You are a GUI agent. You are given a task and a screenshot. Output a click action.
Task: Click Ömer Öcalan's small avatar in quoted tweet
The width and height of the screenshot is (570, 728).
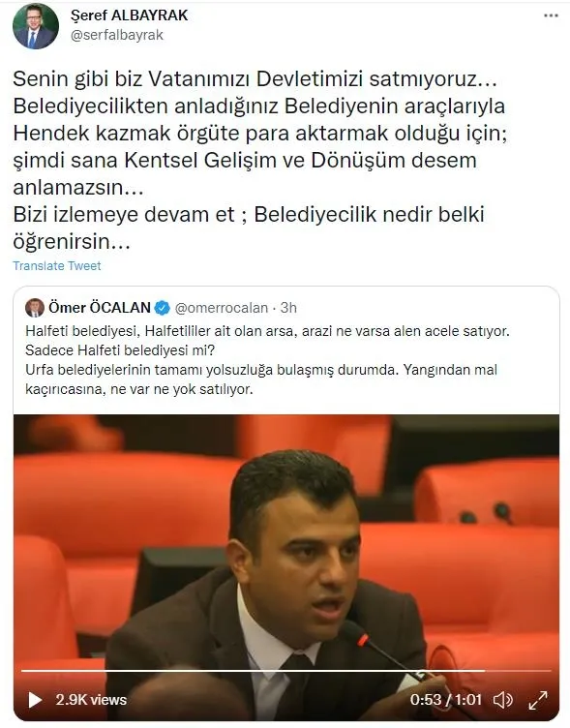(x=35, y=307)
